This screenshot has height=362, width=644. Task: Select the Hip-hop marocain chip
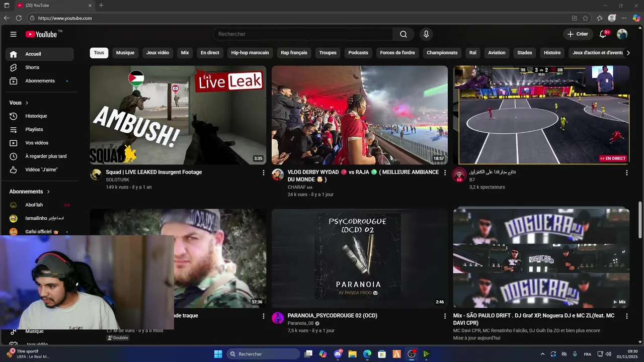tap(250, 53)
